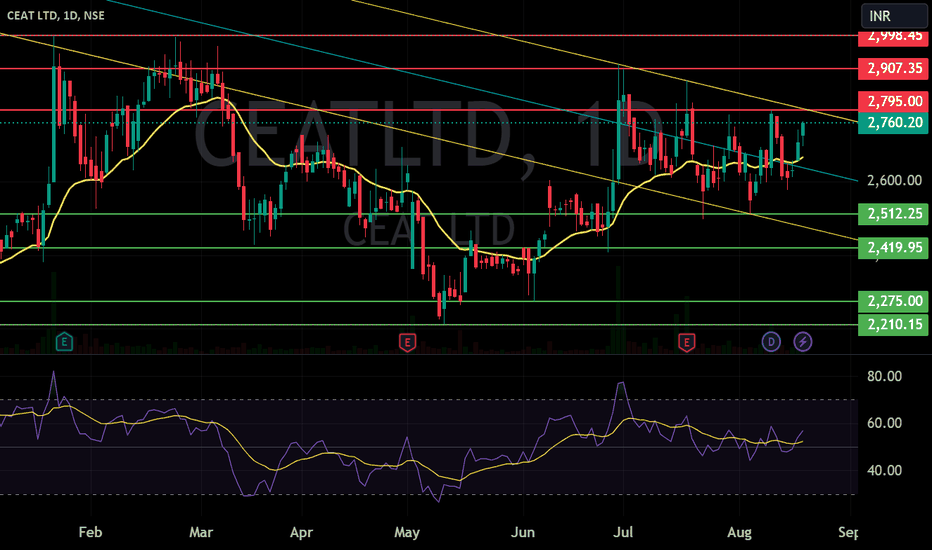Open the INR currency selector
This screenshot has width=932, height=550.
893,15
